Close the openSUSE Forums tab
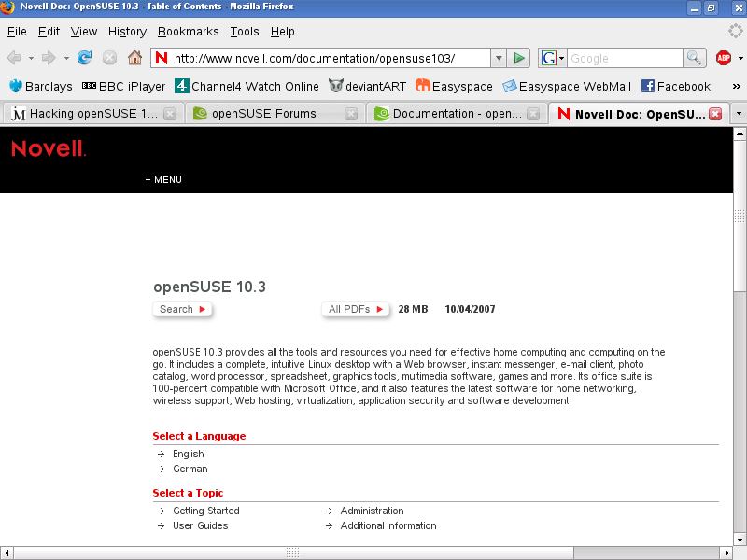This screenshot has width=747, height=560. pos(351,114)
